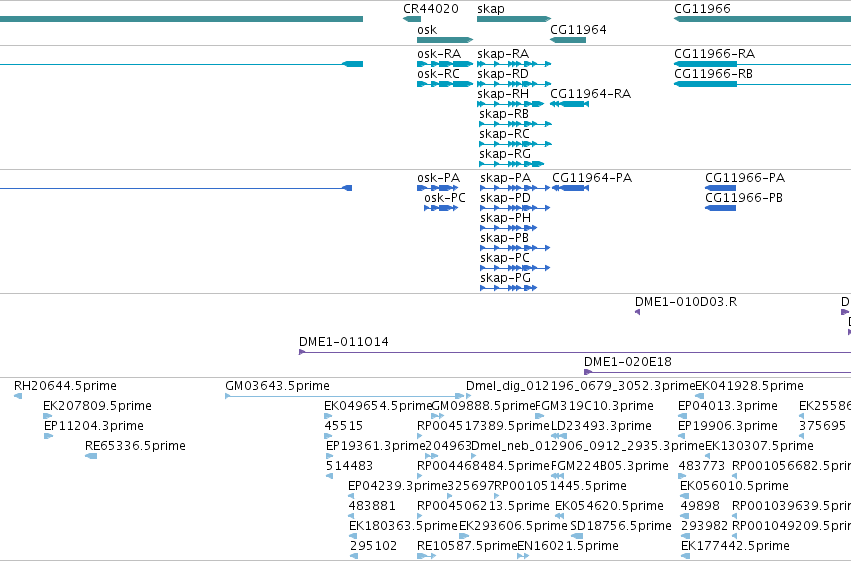
Task: Click the EK056010.5prime EST label
Action: pyautogui.click(x=734, y=487)
